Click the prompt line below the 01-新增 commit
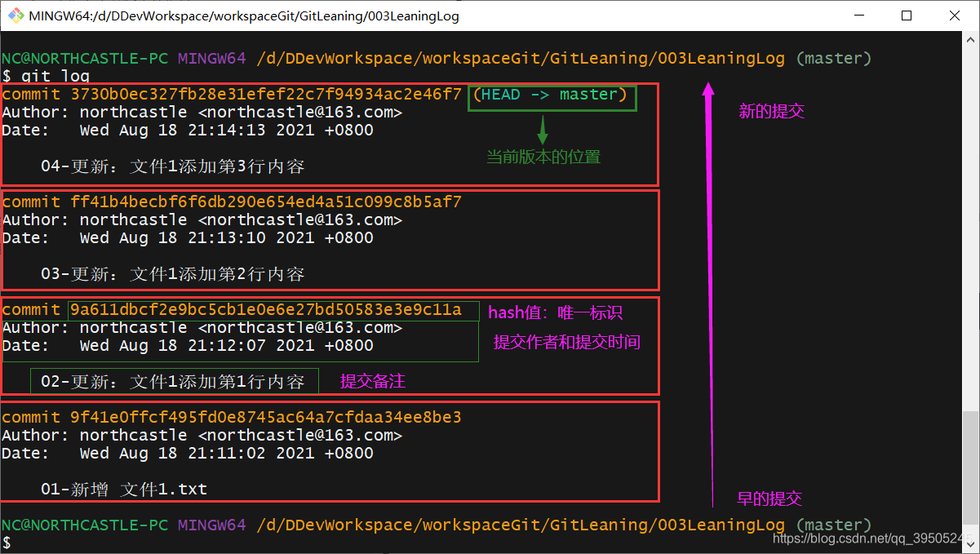 coord(437,525)
